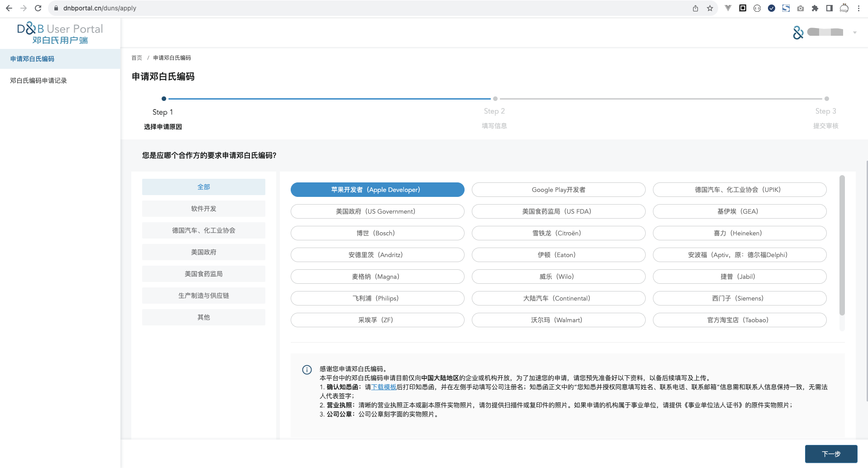
Task: Pick the 官方淘宝店 (Taobao) partner
Action: click(740, 320)
